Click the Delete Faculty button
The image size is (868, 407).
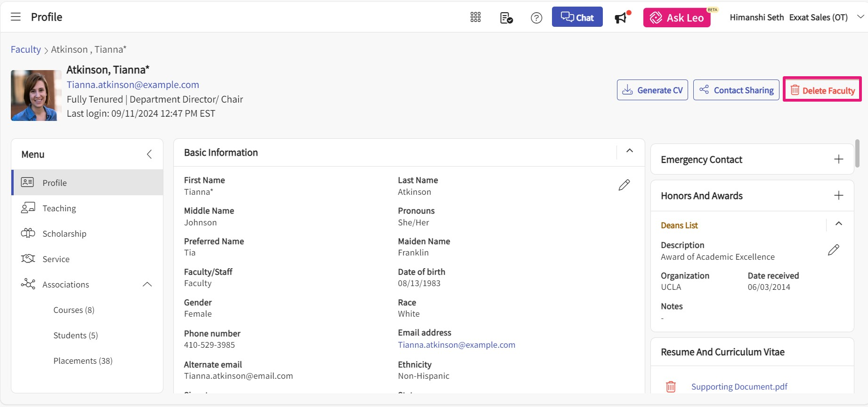[x=822, y=90]
